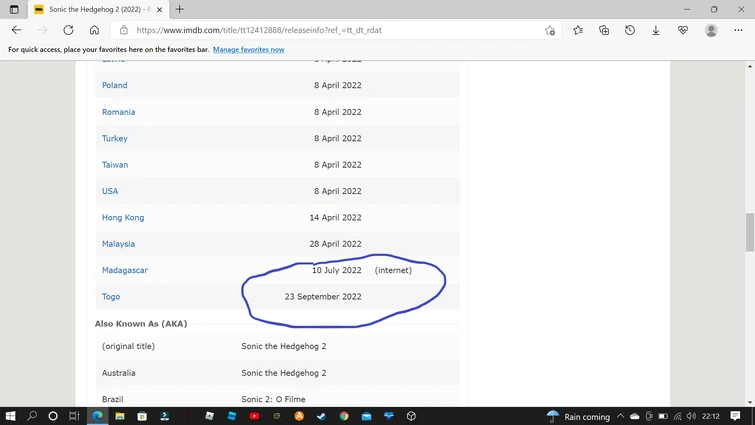Click the page vertical scrollbar thumb

click(x=750, y=232)
